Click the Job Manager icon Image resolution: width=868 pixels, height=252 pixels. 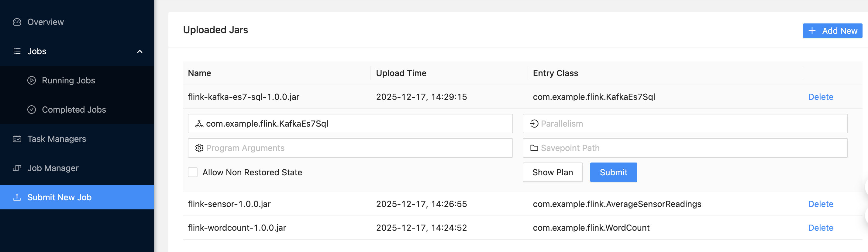(x=17, y=168)
